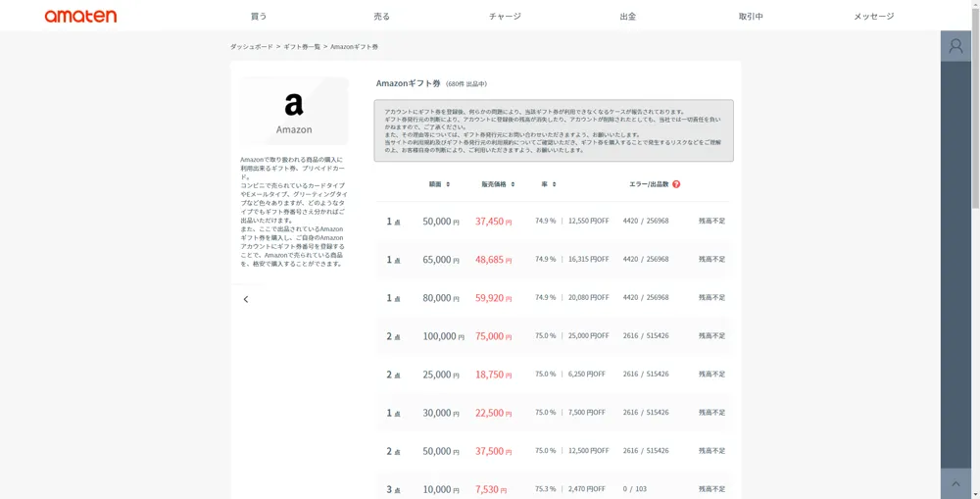Click 残高不足 on the 37,500円 row

[711, 451]
